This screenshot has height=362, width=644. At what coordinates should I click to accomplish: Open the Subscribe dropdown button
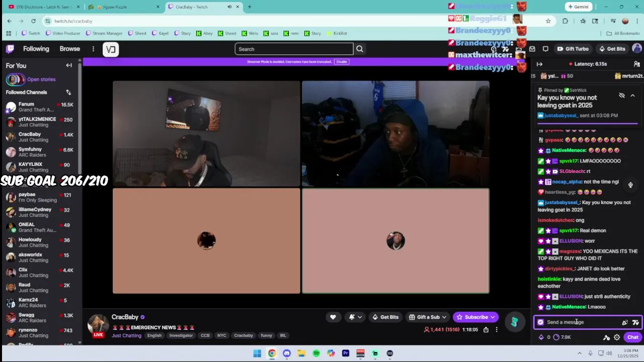coord(493,317)
